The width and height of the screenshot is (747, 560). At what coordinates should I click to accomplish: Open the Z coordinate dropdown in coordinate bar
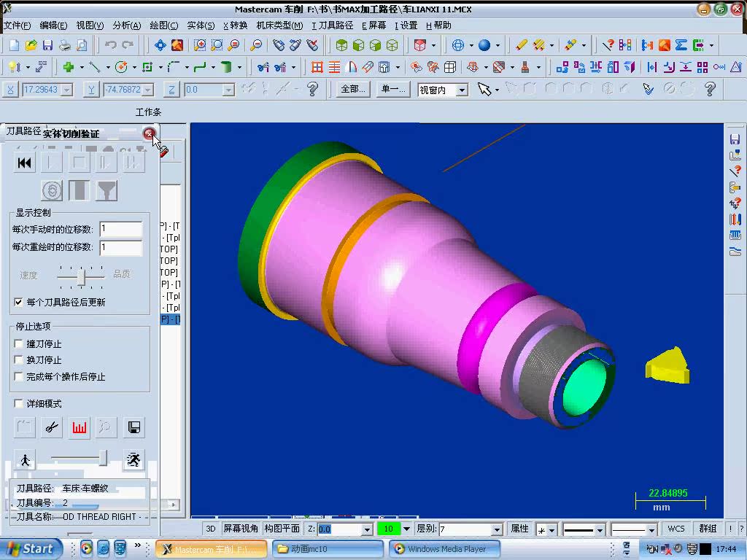228,90
